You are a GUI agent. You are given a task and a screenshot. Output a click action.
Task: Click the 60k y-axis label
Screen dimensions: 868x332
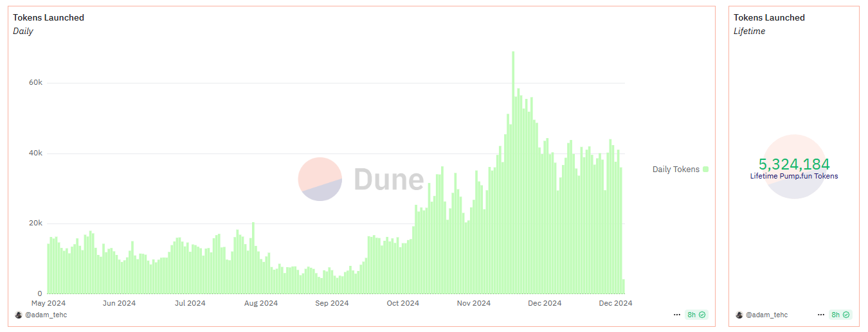(x=35, y=83)
